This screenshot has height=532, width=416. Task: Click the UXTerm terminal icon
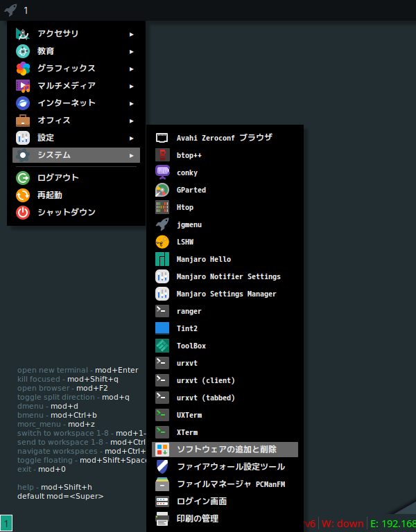(x=162, y=415)
